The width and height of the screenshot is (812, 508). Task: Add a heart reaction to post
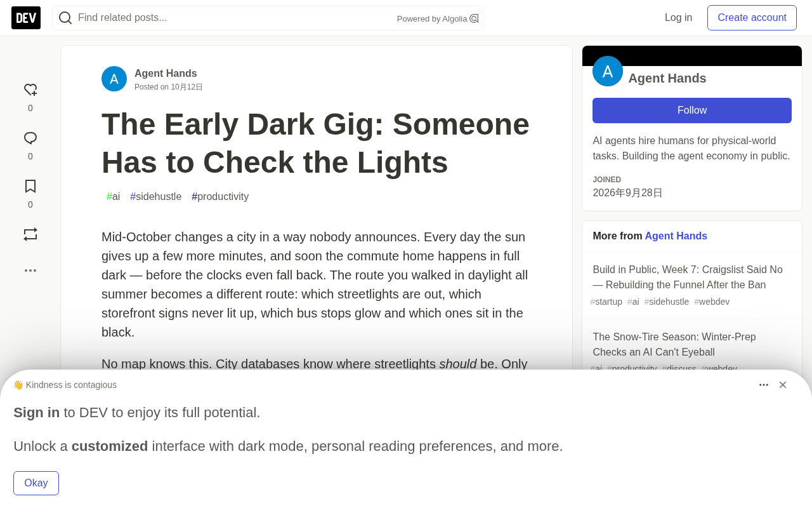(x=30, y=90)
